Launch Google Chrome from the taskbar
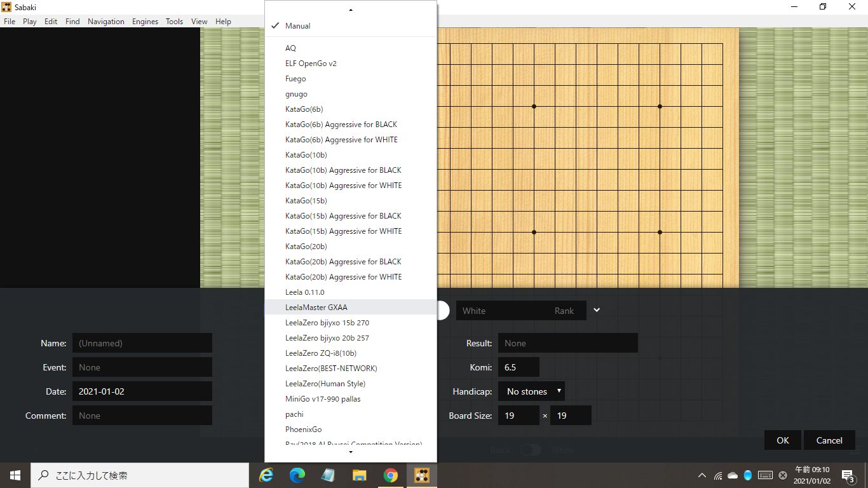The height and width of the screenshot is (488, 868). pos(390,475)
